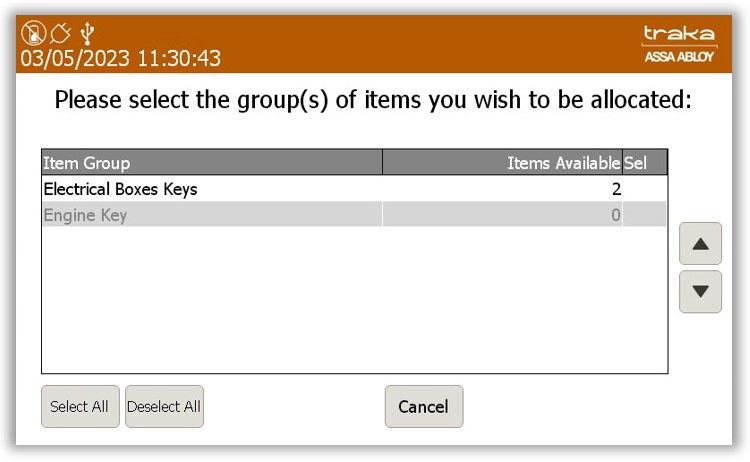Image resolution: width=750 pixels, height=462 pixels.
Task: Select the greyed Engine Key row
Action: [x=354, y=214]
